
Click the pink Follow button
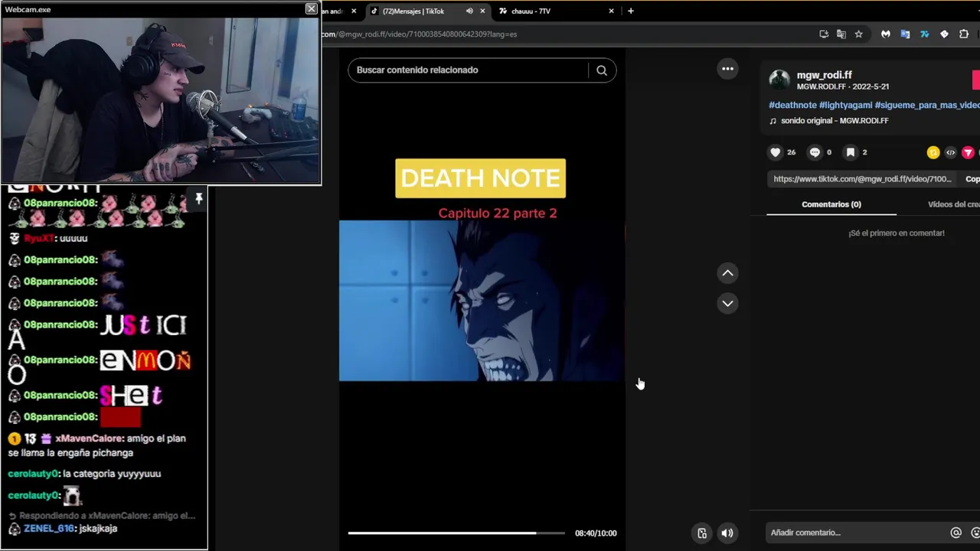976,80
